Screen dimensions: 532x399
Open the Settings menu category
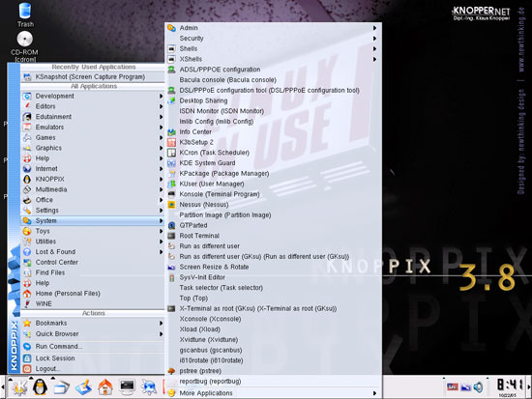coord(93,211)
